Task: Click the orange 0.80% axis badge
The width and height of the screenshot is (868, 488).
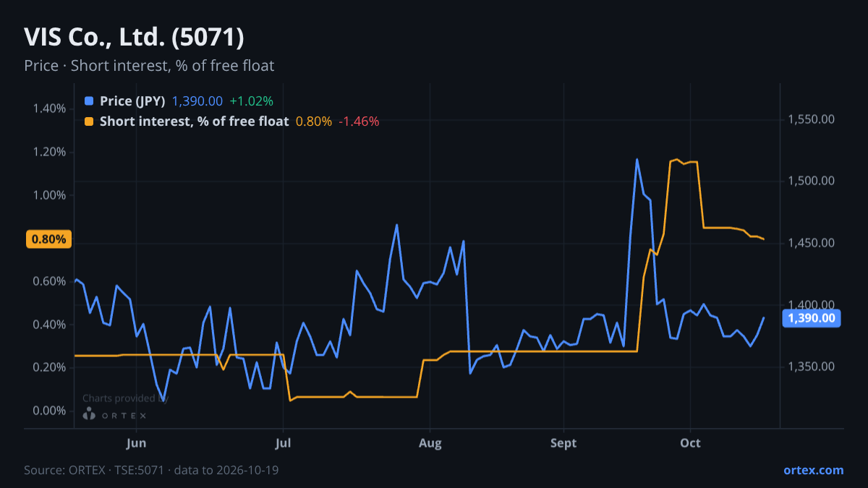Action: point(49,239)
